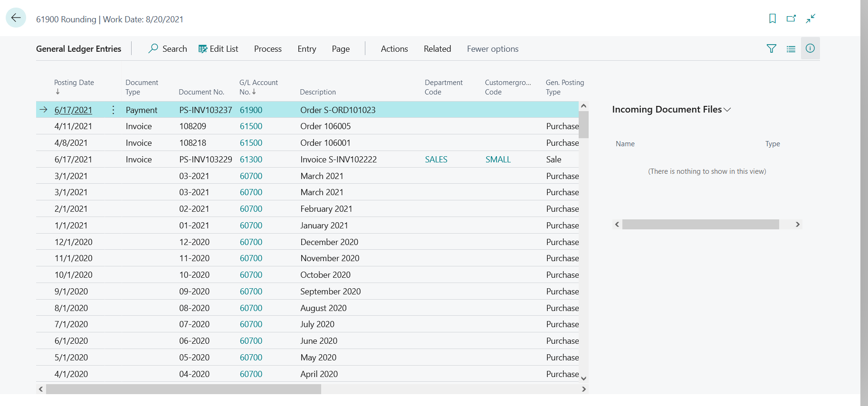Viewport: 868px width, 406px height.
Task: Click Fewer options
Action: (493, 48)
